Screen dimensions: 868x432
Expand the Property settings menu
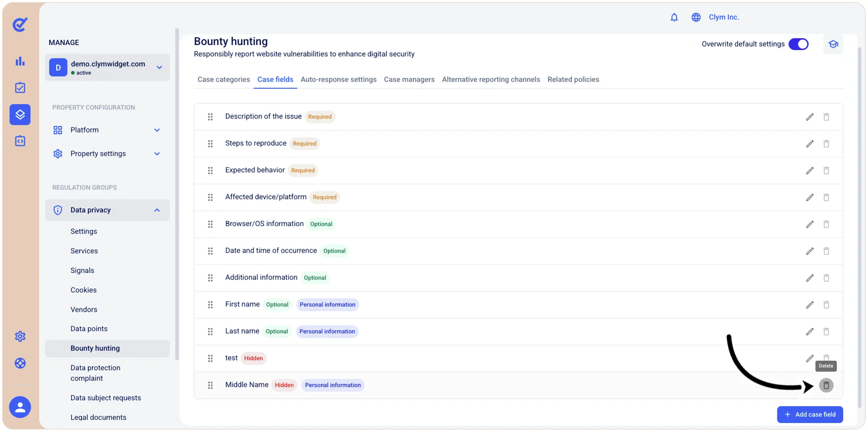click(x=107, y=154)
